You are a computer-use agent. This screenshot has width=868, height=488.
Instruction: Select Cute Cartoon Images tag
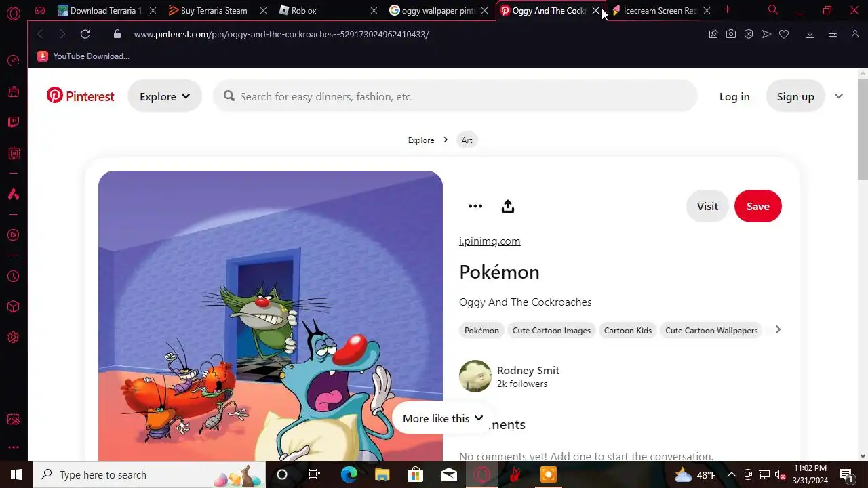(551, 331)
